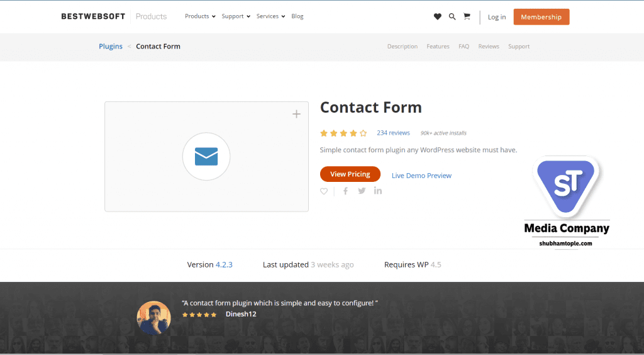Go back to Plugins breadcrumb
This screenshot has width=644, height=355.
pos(111,47)
